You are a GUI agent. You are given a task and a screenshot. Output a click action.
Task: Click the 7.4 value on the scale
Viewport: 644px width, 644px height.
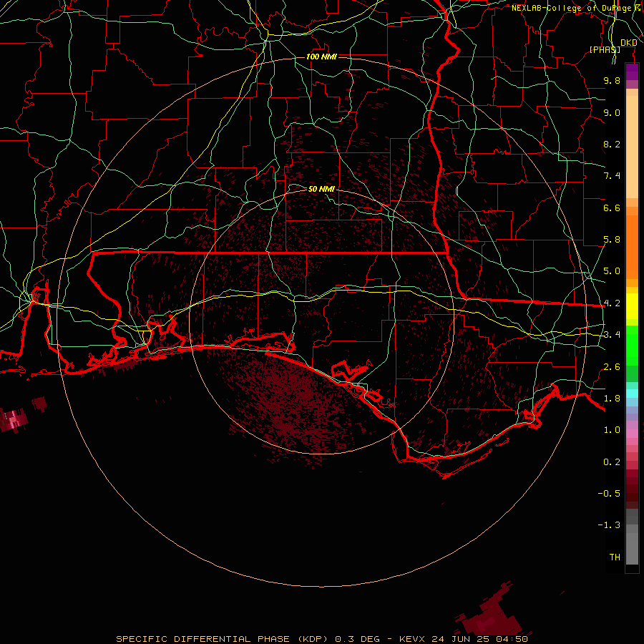pos(612,176)
